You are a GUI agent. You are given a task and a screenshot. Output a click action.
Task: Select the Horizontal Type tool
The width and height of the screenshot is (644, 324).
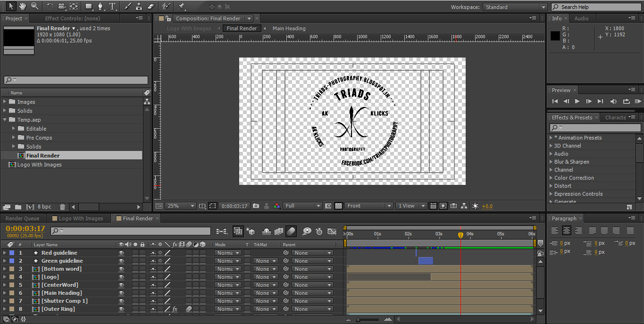[x=112, y=6]
